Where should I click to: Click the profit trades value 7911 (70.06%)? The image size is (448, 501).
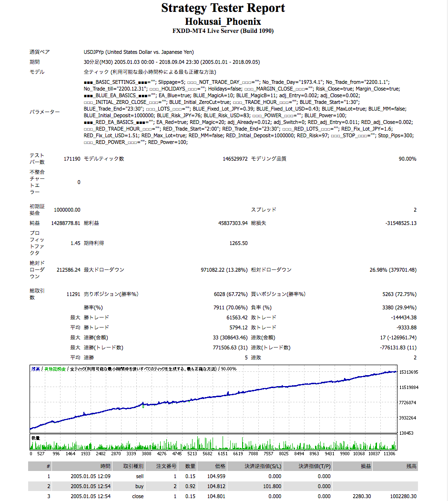tap(230, 307)
